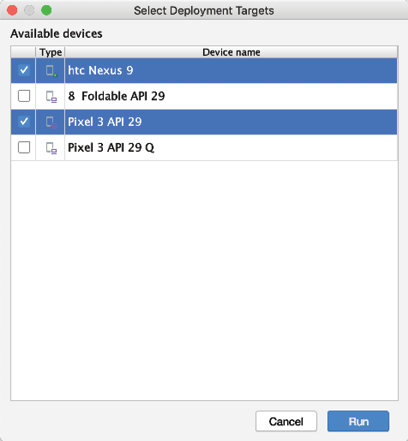The image size is (408, 441).
Task: Check the 8 Foldable API 29 checkbox
Action: tap(24, 96)
